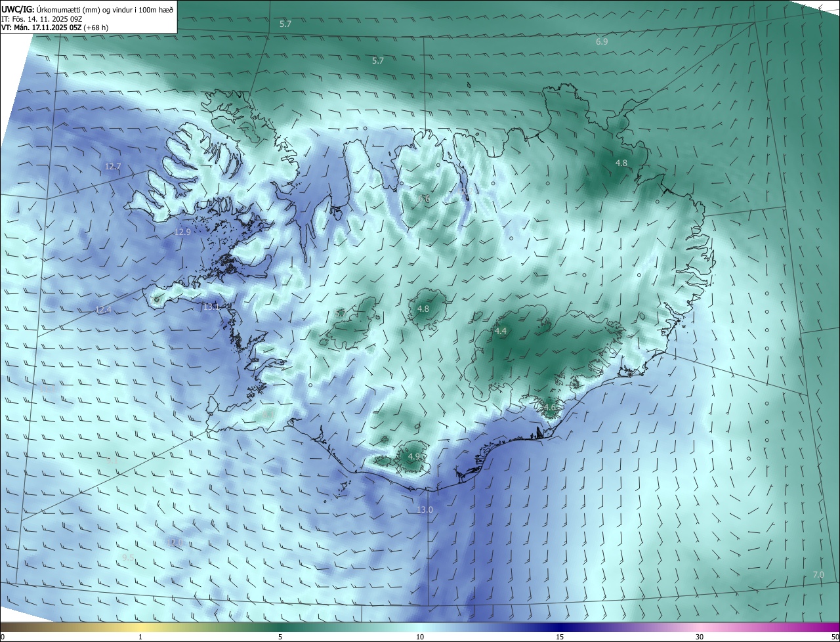This screenshot has height=642, width=840.
Task: Click the 10 tick on the colour scale
Action: coord(420,637)
